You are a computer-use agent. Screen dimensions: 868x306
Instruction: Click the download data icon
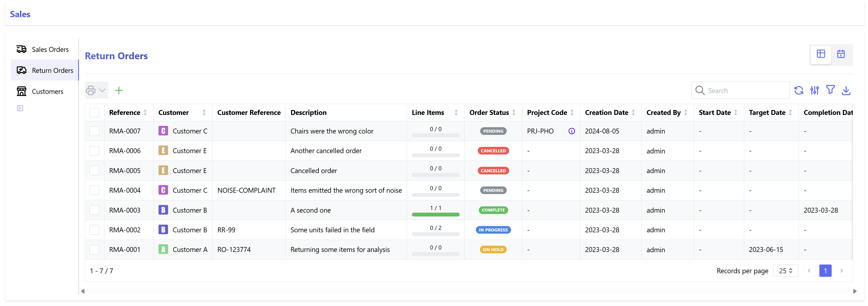(846, 90)
